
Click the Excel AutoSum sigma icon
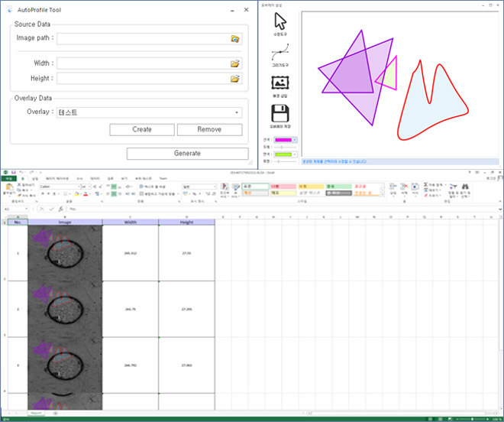425,185
